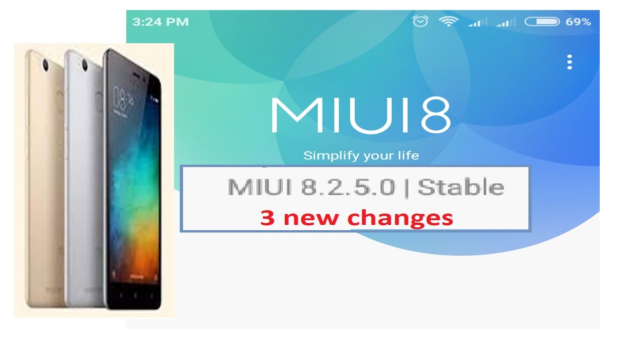Tap the battery indicator icon
644x362 pixels.
click(x=542, y=22)
